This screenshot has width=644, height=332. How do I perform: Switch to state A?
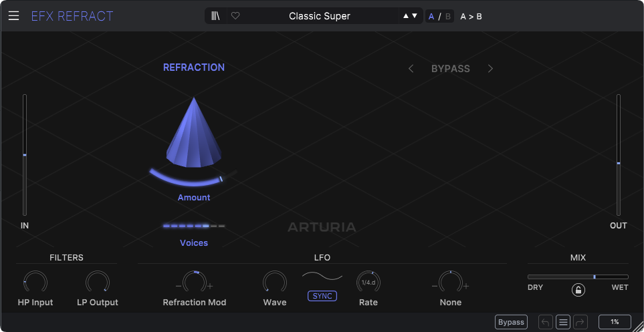click(x=431, y=17)
